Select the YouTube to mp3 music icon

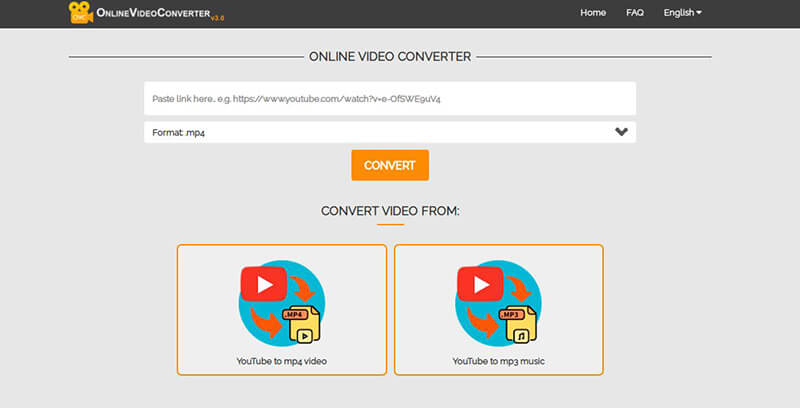click(x=498, y=303)
